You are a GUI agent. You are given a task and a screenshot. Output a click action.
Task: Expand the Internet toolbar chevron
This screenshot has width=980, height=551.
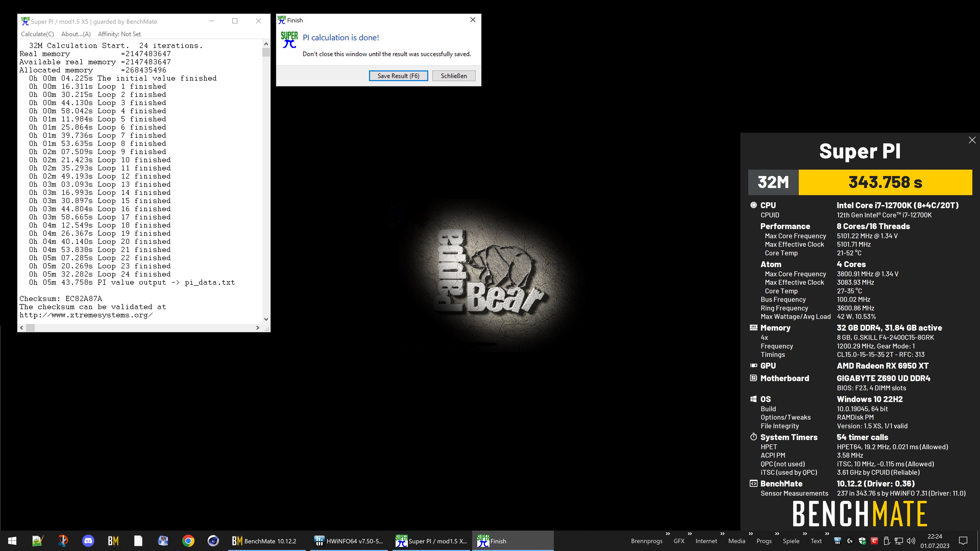722,534
